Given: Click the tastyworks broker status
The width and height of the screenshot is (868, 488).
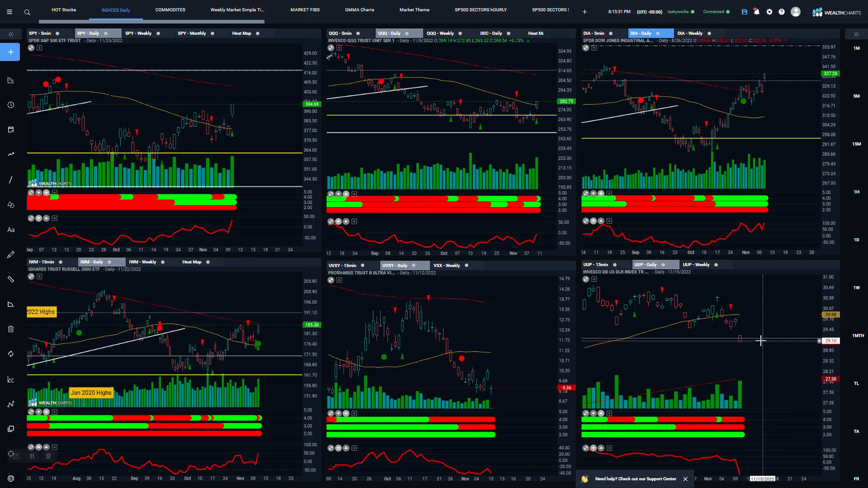Looking at the screenshot, I should pyautogui.click(x=680, y=12).
